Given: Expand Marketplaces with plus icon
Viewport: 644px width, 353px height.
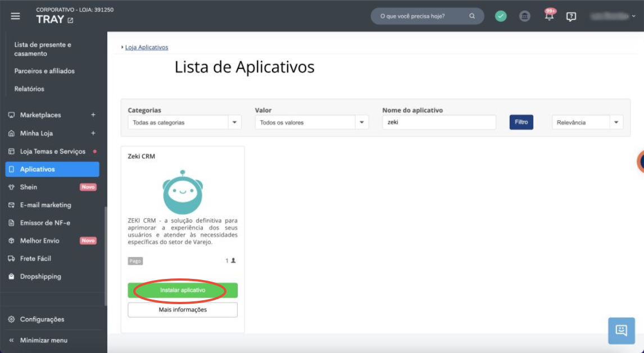Looking at the screenshot, I should (93, 115).
